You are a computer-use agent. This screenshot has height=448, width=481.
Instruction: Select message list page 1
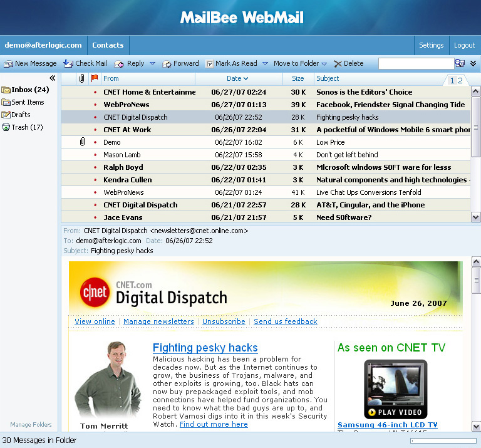click(452, 81)
